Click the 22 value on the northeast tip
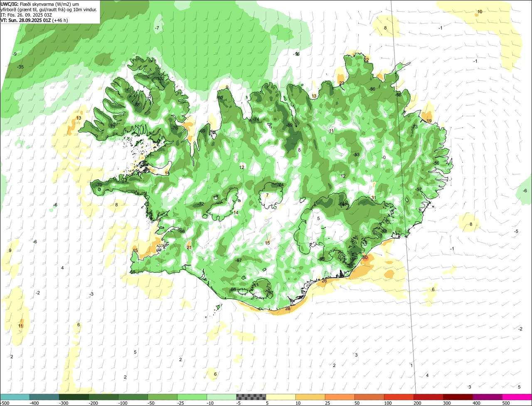 (x=366, y=60)
